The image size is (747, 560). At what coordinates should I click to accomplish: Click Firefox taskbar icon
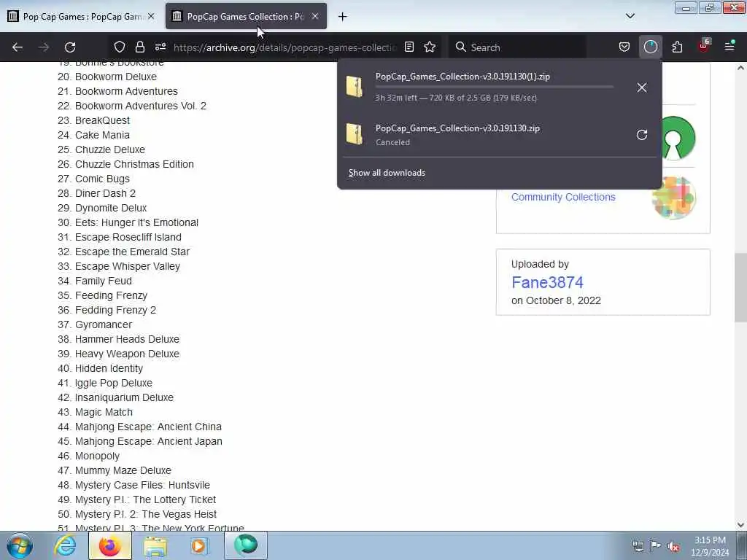click(x=110, y=545)
